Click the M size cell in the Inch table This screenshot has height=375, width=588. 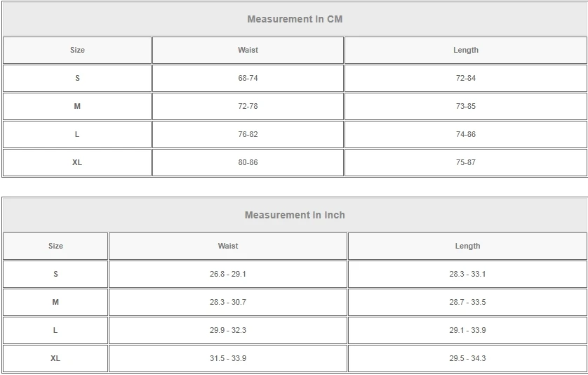click(x=55, y=302)
